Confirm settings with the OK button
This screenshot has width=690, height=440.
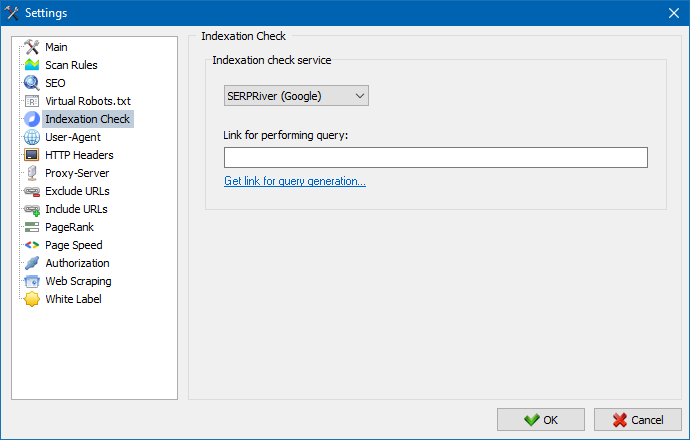[541, 420]
